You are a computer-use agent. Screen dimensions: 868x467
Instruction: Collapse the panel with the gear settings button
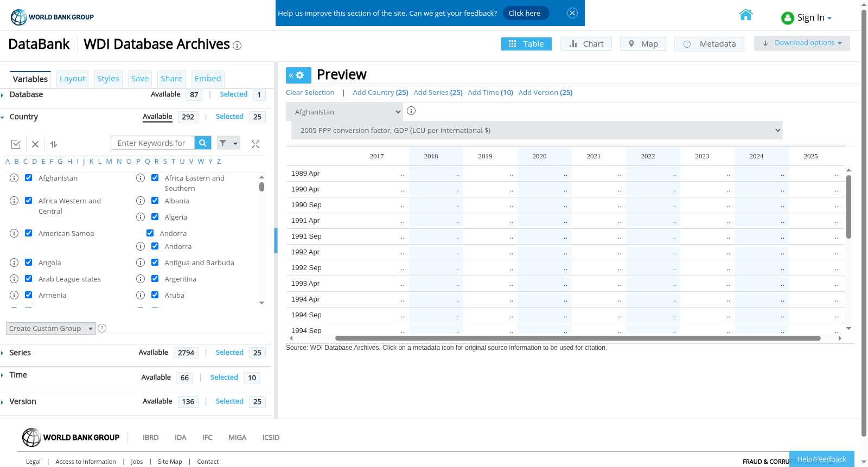pos(298,75)
